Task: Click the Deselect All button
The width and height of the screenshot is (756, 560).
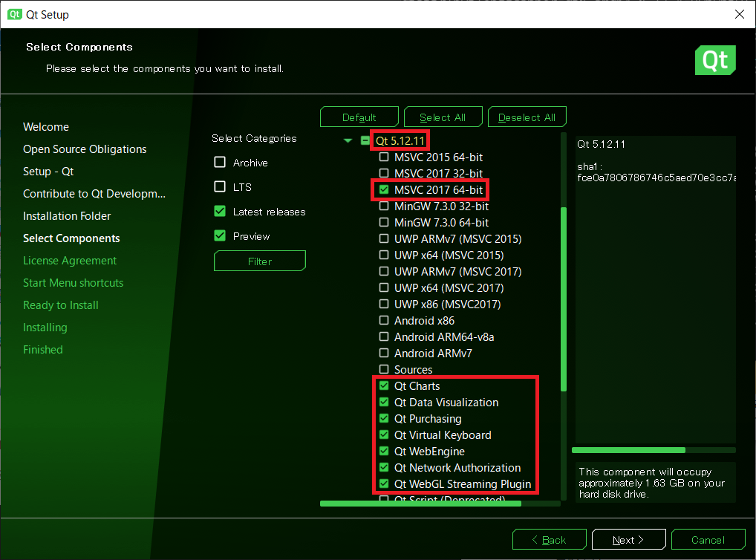Action: [x=527, y=117]
